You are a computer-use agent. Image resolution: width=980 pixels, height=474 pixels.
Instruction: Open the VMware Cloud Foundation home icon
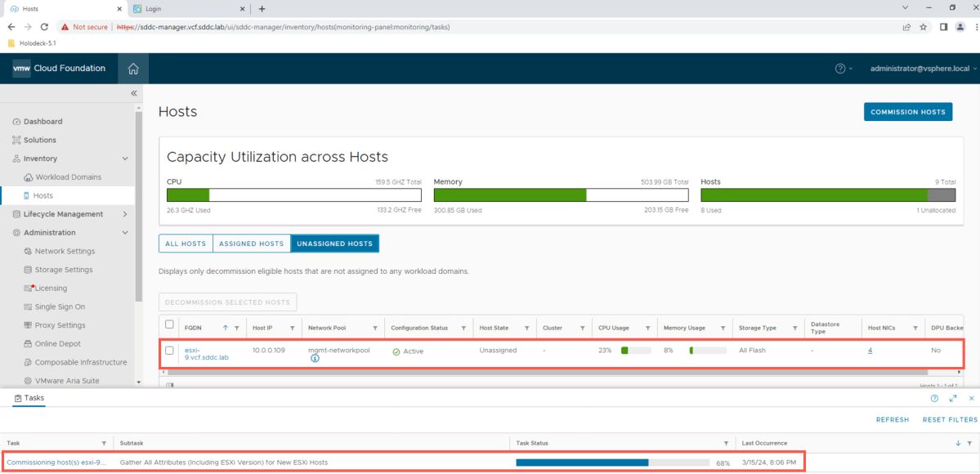133,69
